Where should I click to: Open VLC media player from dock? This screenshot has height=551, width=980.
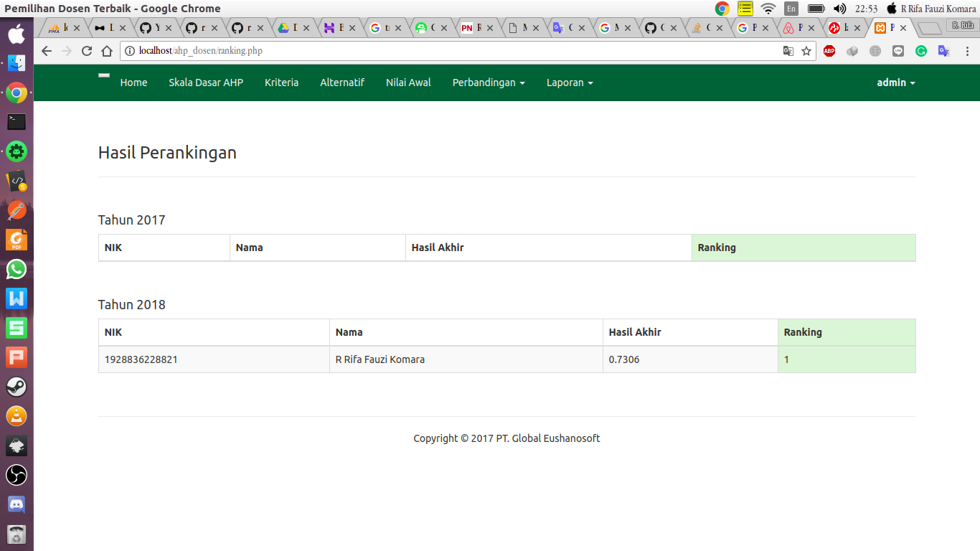click(17, 416)
